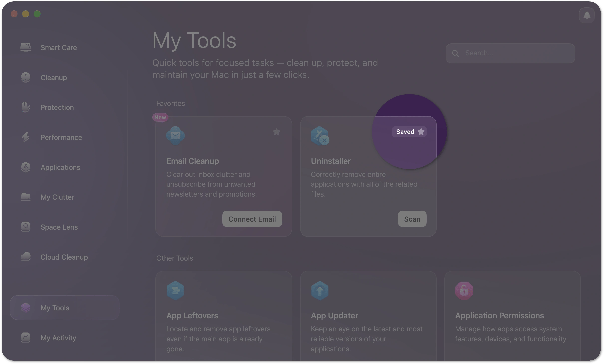Toggle favorite star on Email Cleanup card
The height and width of the screenshot is (364, 604).
[276, 132]
